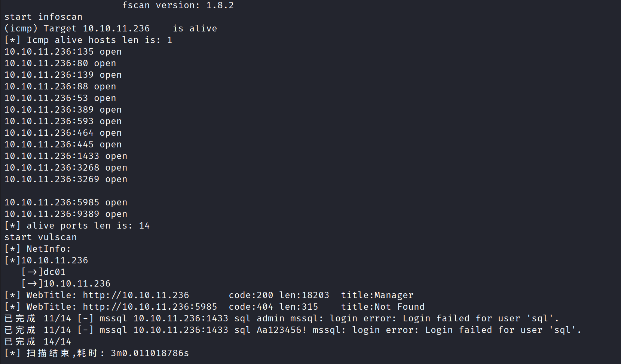Click the port 9389 open line
621x364 pixels.
pos(66,214)
